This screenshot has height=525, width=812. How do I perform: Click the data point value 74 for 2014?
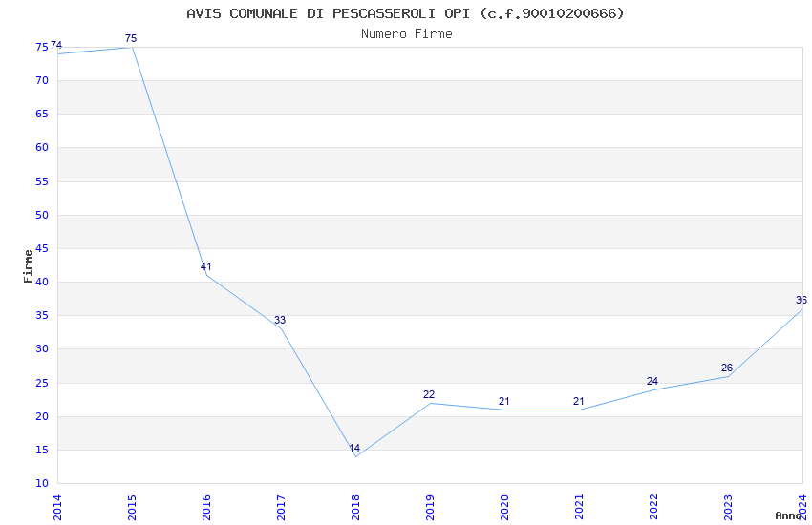[56, 46]
